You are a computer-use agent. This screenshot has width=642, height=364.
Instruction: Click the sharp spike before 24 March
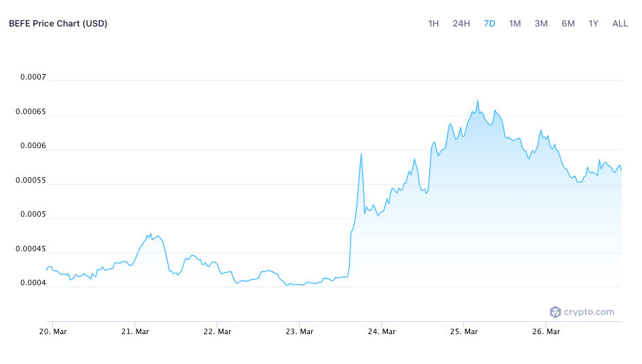click(361, 154)
